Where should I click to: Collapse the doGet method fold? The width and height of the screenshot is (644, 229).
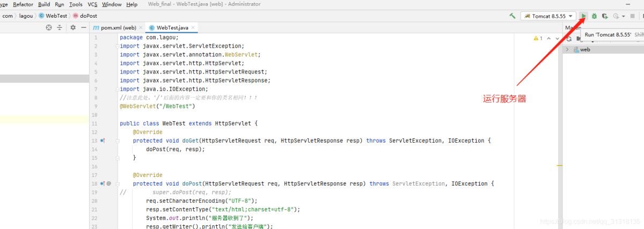tap(122, 141)
